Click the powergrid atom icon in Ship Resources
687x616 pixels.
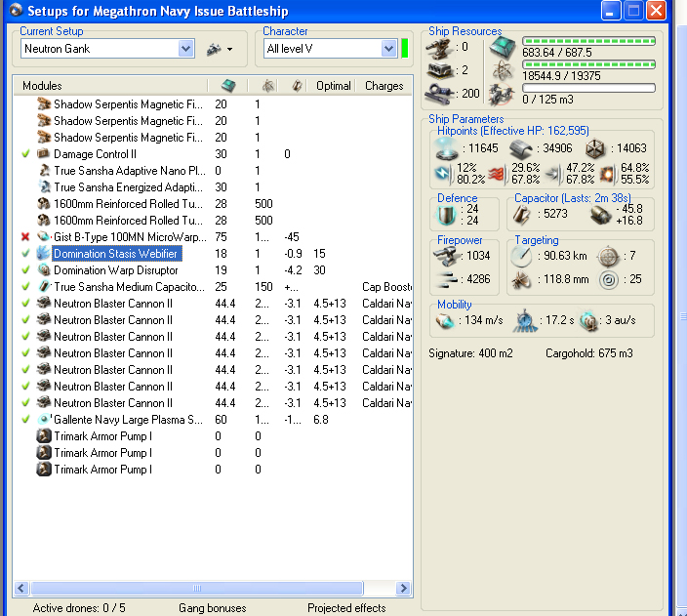(503, 70)
